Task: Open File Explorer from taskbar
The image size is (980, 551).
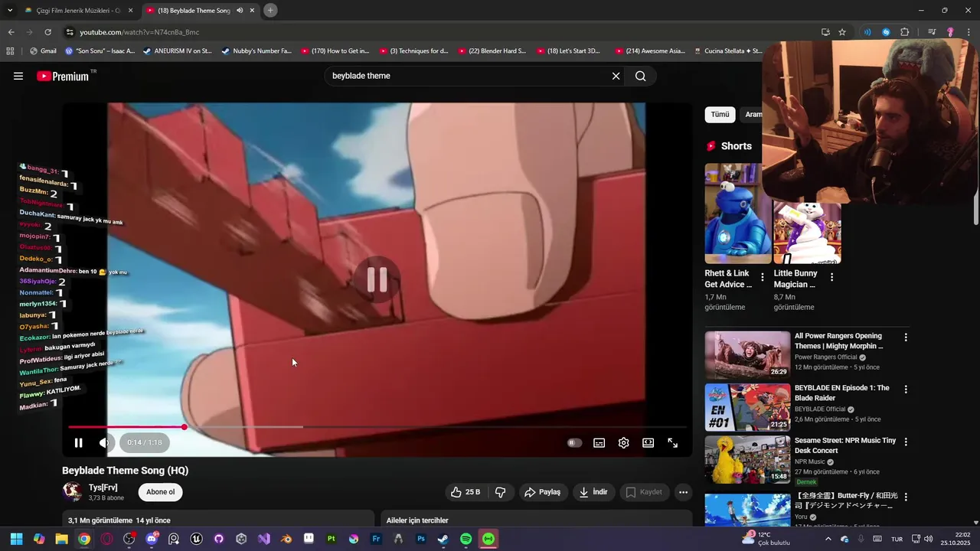Action: [61, 539]
